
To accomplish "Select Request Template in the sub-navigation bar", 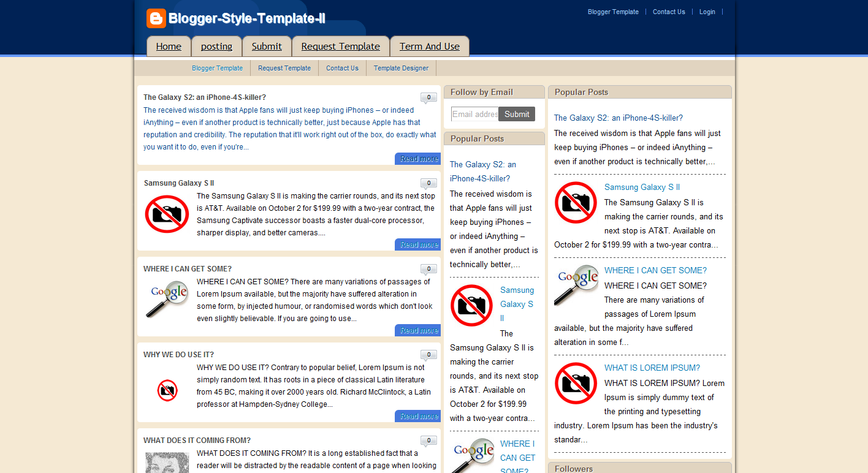I will [284, 68].
